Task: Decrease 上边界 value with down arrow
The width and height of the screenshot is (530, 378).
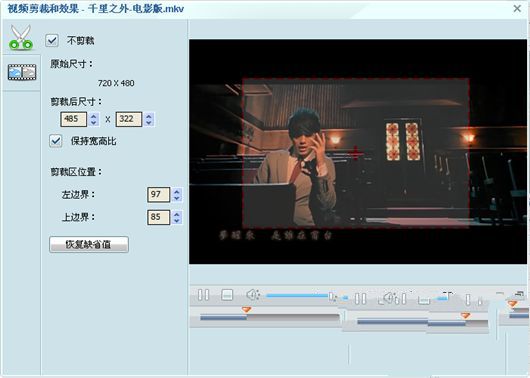Action: [x=176, y=221]
